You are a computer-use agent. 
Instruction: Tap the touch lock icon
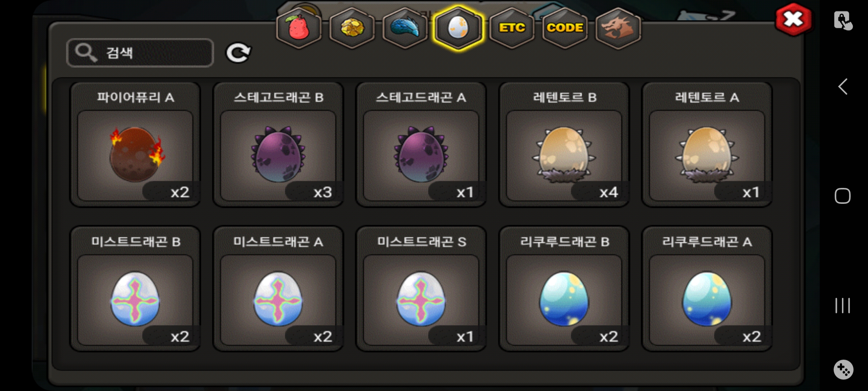coord(843,21)
